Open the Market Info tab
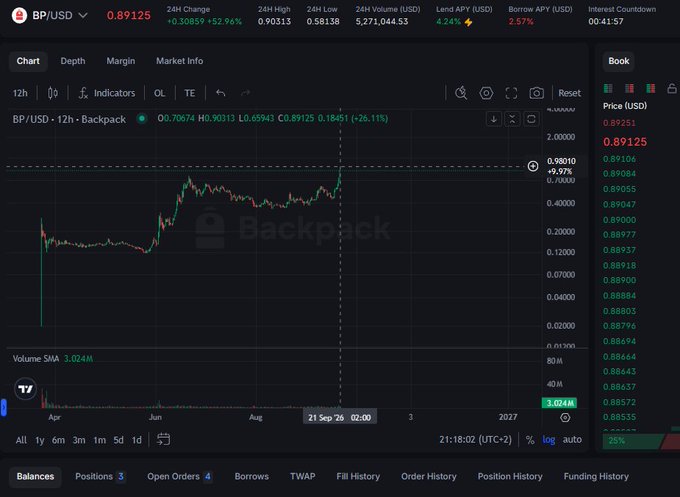Image resolution: width=680 pixels, height=497 pixels. [x=180, y=61]
